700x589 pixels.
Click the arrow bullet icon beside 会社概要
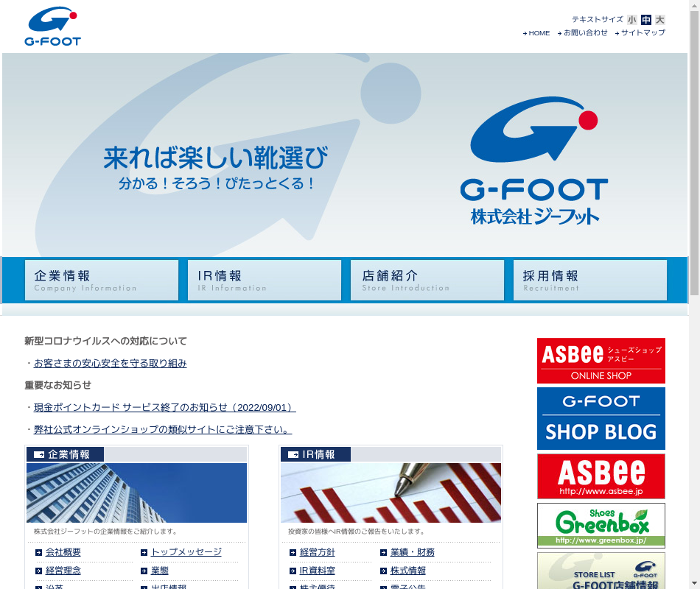(x=39, y=552)
